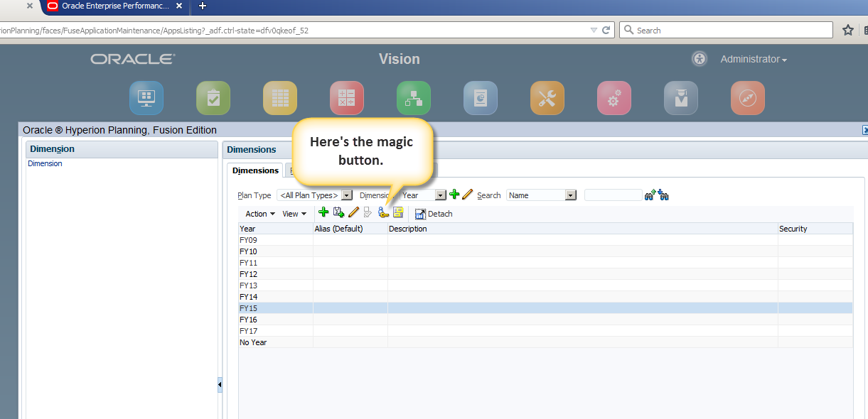Open the blue Reports document icon
The image size is (868, 419).
pyautogui.click(x=481, y=98)
